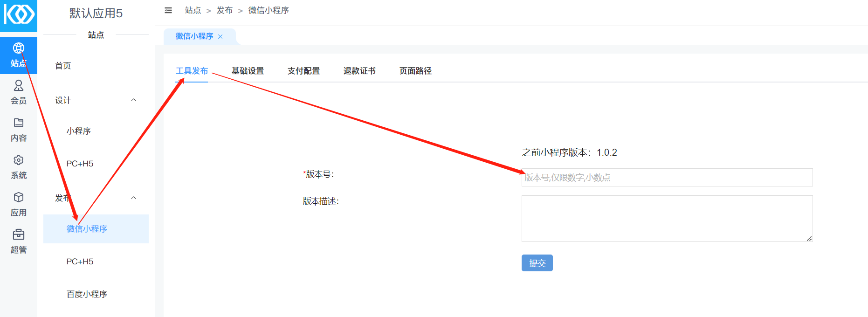
Task: Collapse the 发布 menu group chevron
Action: click(133, 198)
